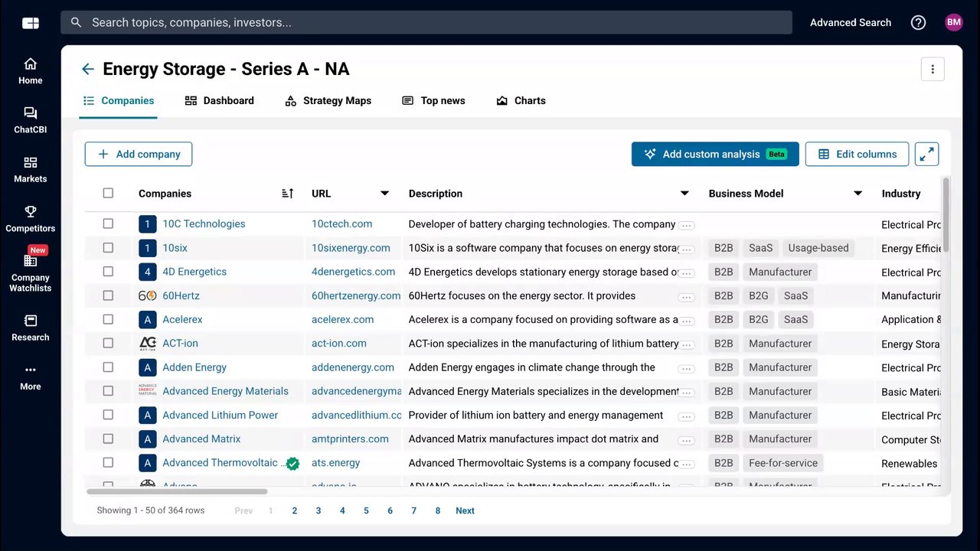Click the ACT-ion company logo

[x=148, y=343]
